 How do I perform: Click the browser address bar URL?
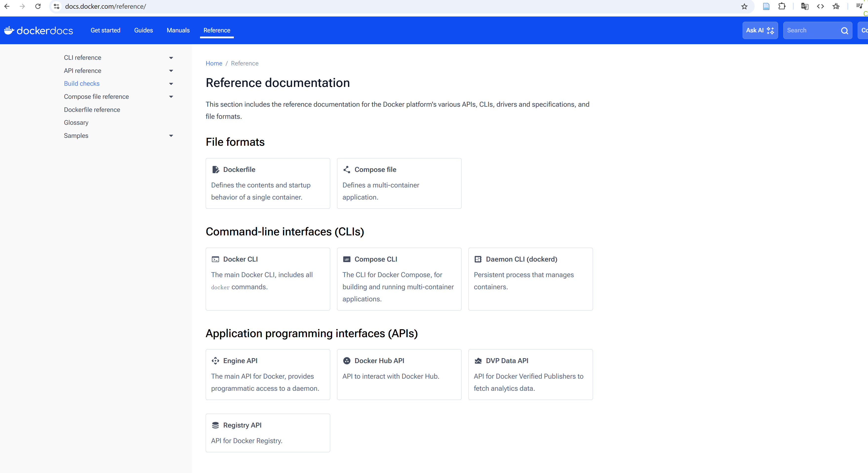(105, 6)
